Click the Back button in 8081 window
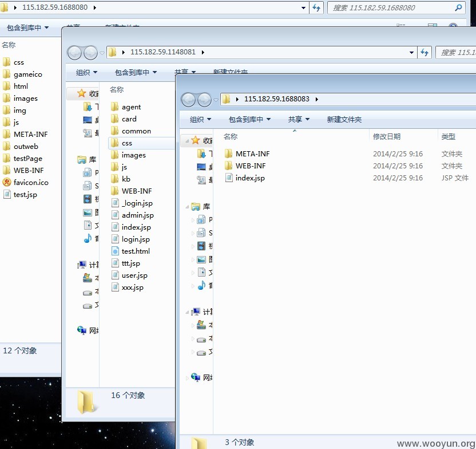This screenshot has height=449, width=476. pyautogui.click(x=74, y=53)
